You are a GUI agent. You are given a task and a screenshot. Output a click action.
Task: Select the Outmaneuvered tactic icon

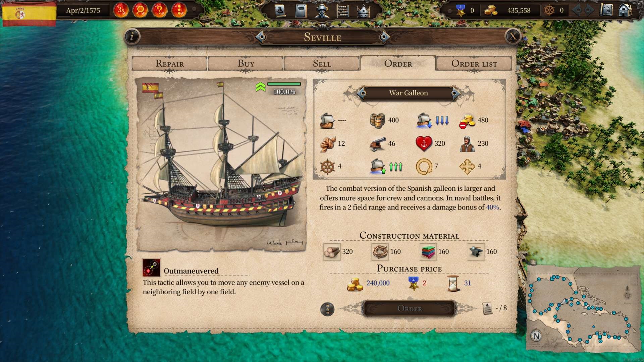[x=151, y=267]
